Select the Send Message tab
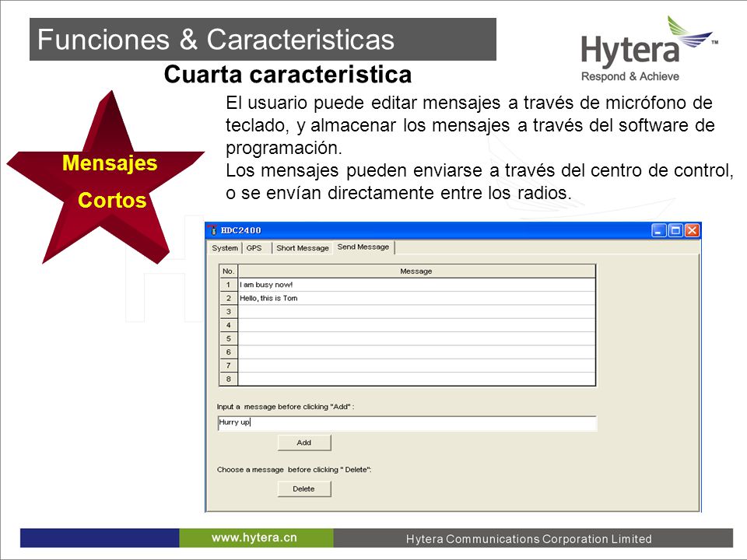Image resolution: width=747 pixels, height=560 pixels. click(x=363, y=247)
